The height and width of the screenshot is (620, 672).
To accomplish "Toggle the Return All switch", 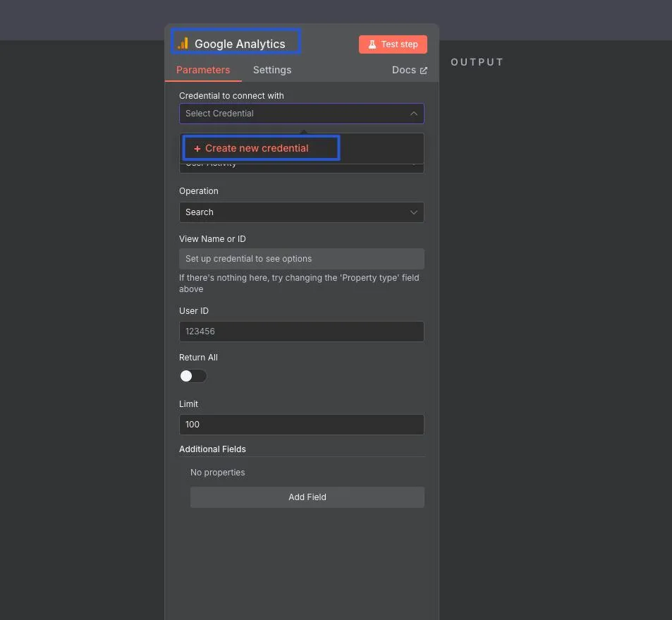I will point(193,376).
